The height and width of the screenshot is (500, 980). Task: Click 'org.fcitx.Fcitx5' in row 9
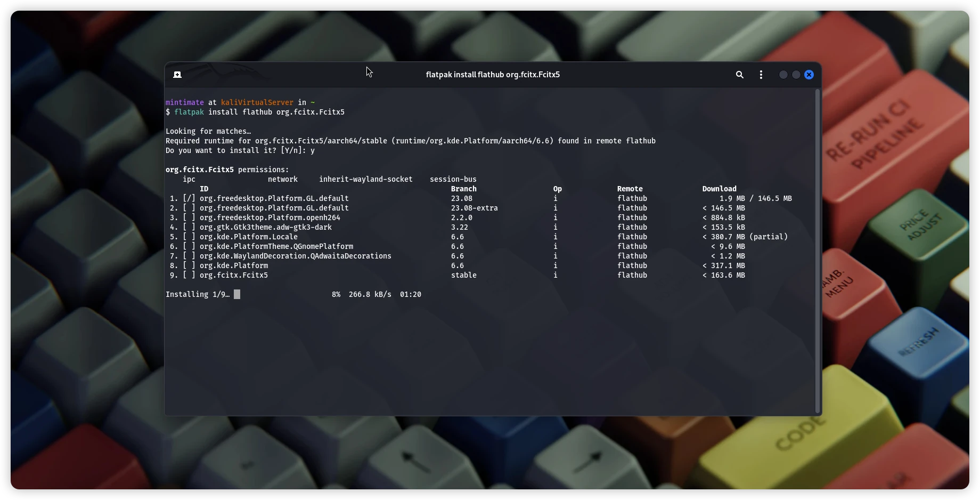tap(234, 275)
